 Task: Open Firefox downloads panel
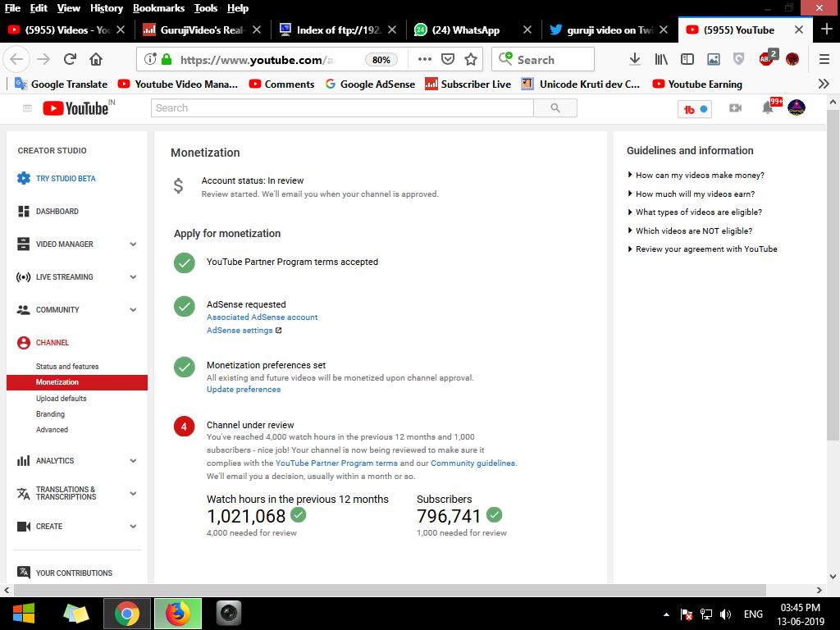click(x=635, y=59)
